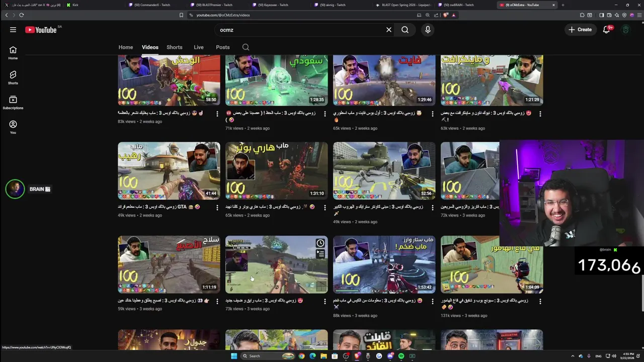Open the 58:50 video thumbnail
The image size is (644, 362).
click(169, 80)
